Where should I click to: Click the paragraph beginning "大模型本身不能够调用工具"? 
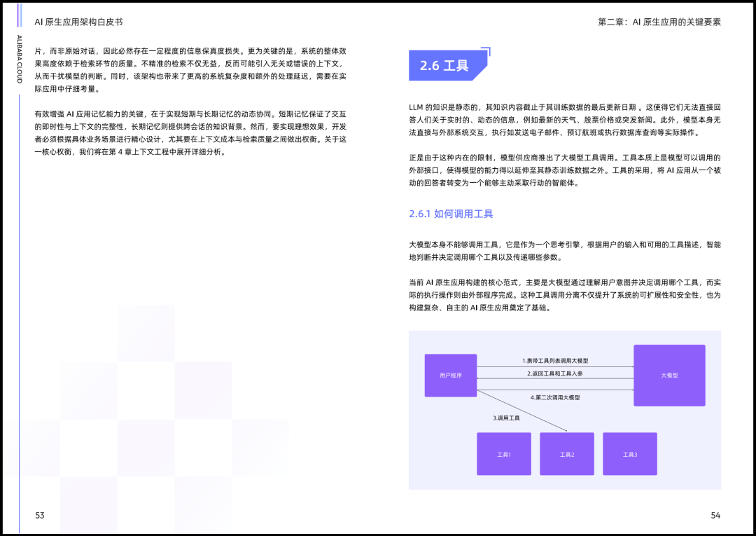(x=565, y=251)
